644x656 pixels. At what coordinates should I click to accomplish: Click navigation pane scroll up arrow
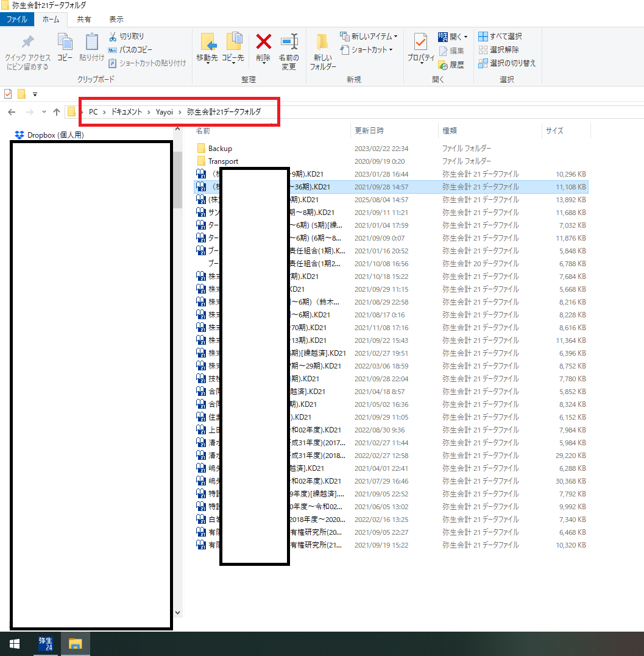[x=177, y=129]
